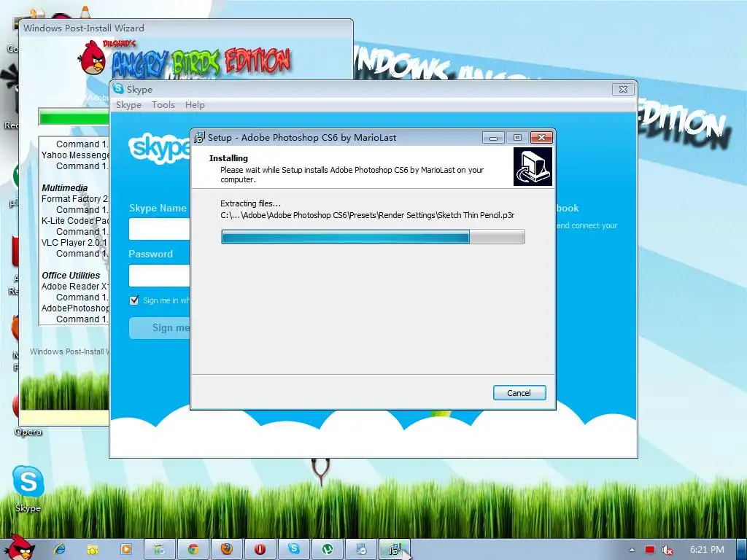This screenshot has height=560, width=747.
Task: Select Adobe Reader X entry
Action: point(75,286)
